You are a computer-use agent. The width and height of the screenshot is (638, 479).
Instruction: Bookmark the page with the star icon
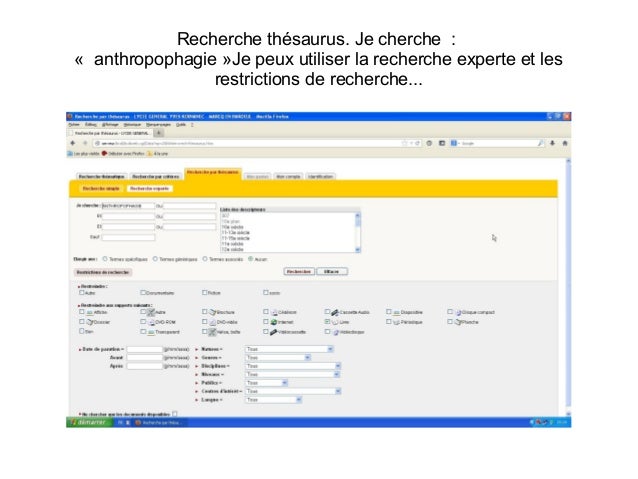coord(404,143)
